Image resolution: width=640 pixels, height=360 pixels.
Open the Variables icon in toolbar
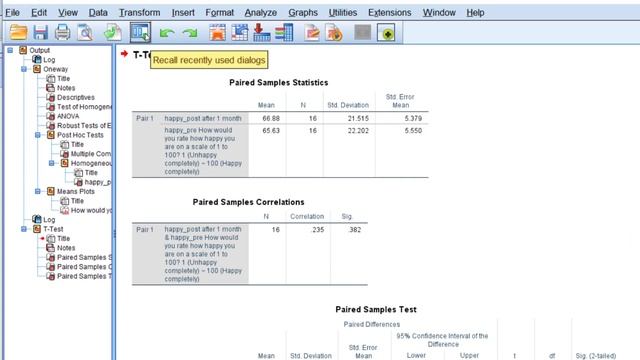[x=284, y=32]
